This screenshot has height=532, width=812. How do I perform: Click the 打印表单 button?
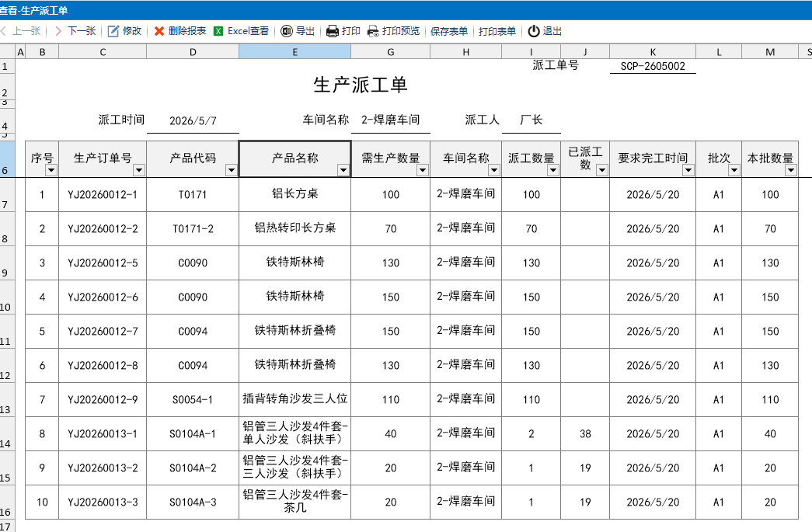click(x=497, y=31)
